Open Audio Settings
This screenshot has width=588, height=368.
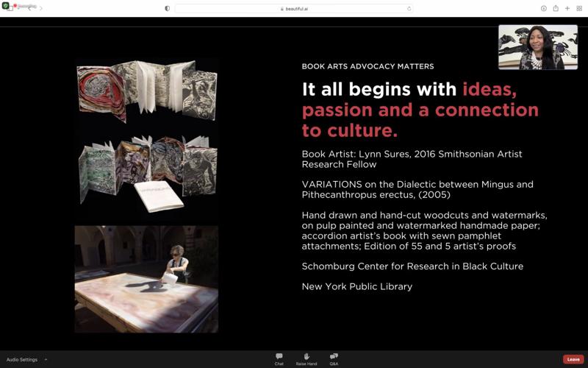click(22, 360)
